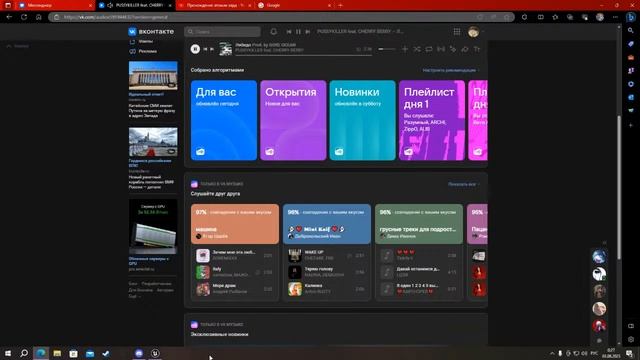Image resolution: width=640 pixels, height=360 pixels.
Task: Open the 'Для вас' playlist card
Action: (224, 120)
